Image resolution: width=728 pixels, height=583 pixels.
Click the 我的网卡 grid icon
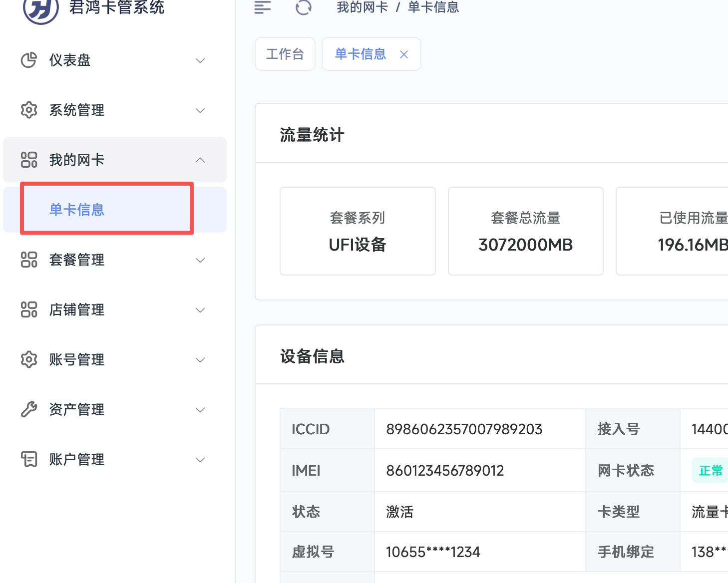pos(29,160)
